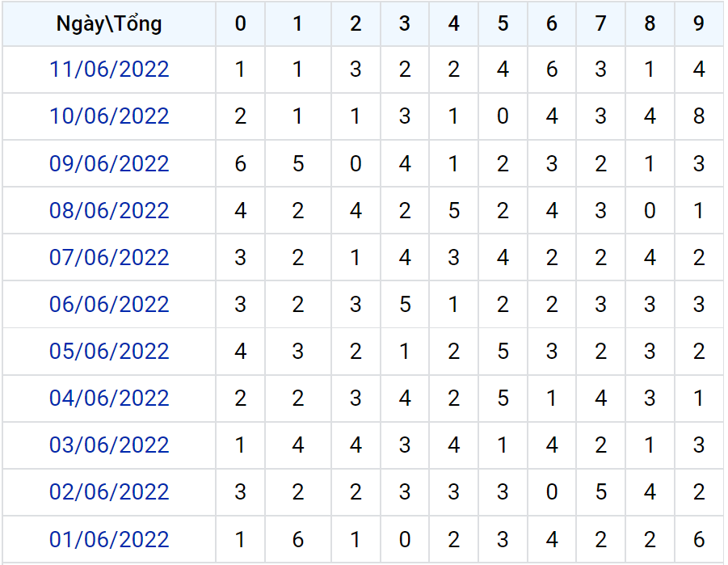Image resolution: width=728 pixels, height=565 pixels.
Task: Open the 03/06/2022 date link
Action: click(x=109, y=445)
